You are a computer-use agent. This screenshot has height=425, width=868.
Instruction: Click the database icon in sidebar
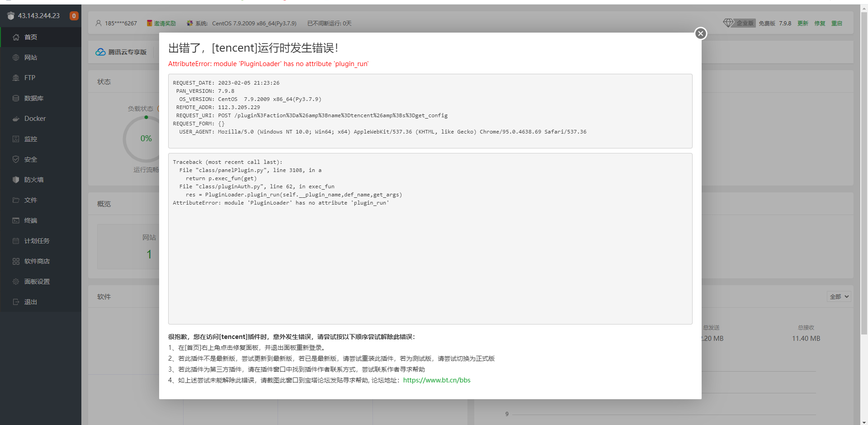(16, 98)
